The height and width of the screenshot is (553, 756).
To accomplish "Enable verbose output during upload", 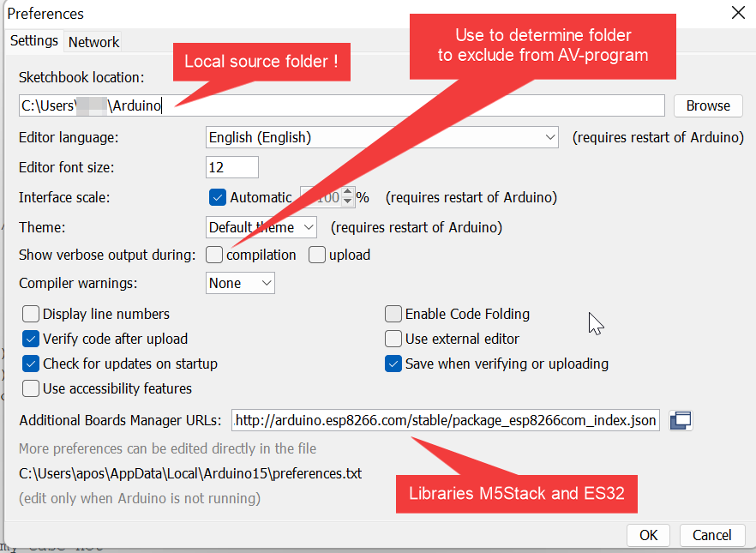I will click(x=317, y=255).
